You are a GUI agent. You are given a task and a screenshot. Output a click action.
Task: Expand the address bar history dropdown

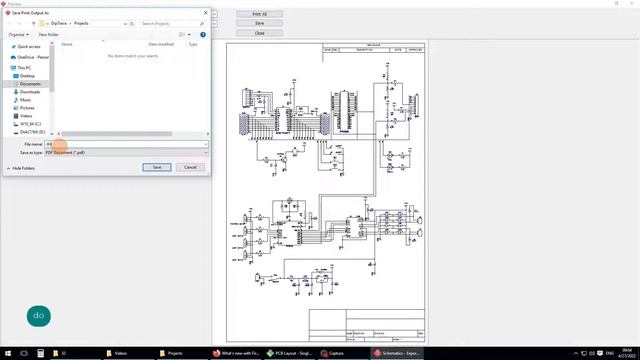pyautogui.click(x=125, y=24)
